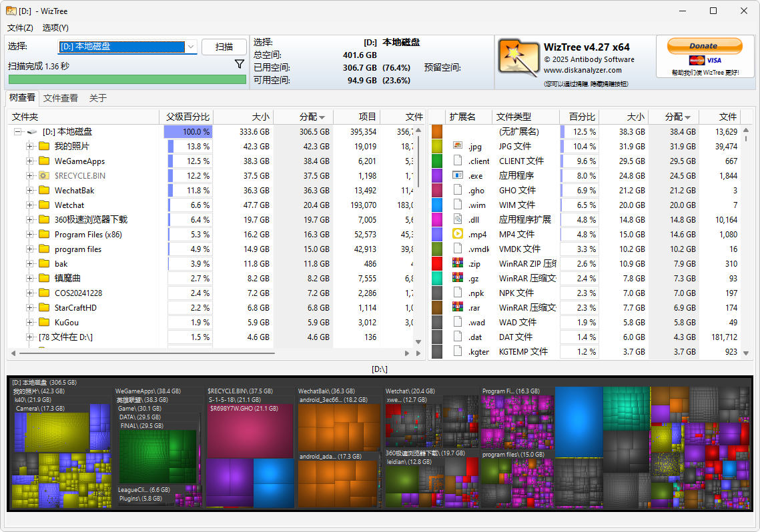Open the 关于 tab

click(x=98, y=98)
